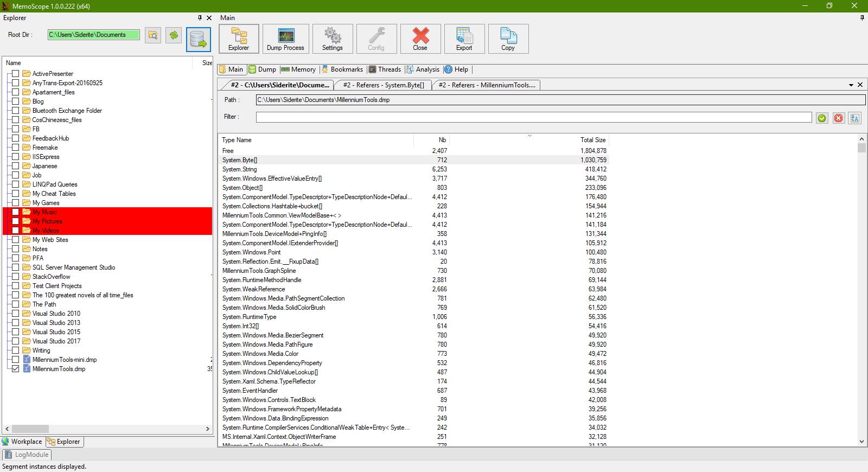868x472 pixels.
Task: Click the Dump Process toolbar icon
Action: 285,39
